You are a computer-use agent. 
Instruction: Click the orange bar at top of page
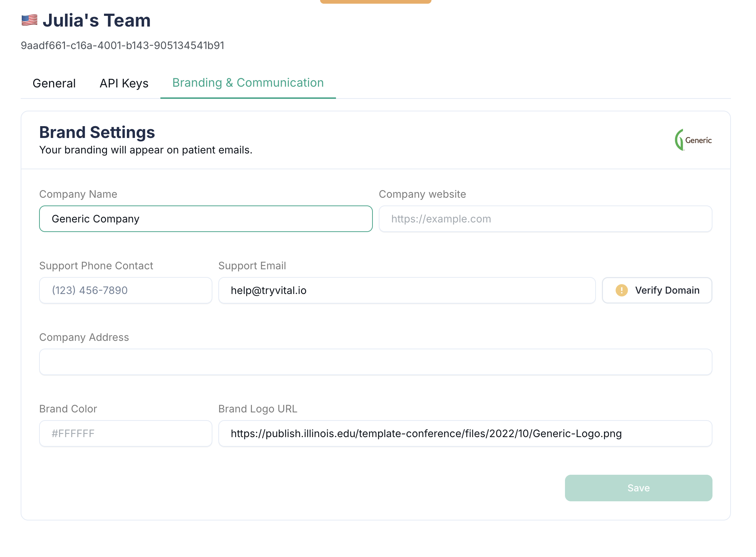coord(375,1)
